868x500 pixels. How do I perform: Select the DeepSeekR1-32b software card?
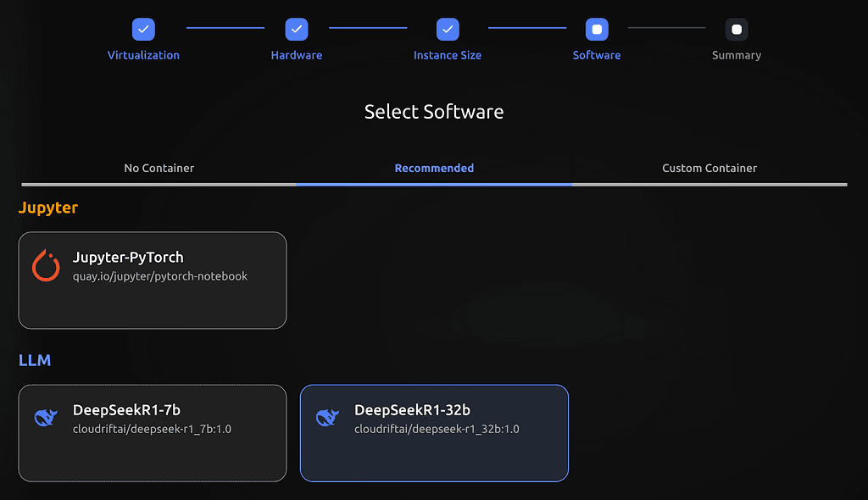coord(434,433)
